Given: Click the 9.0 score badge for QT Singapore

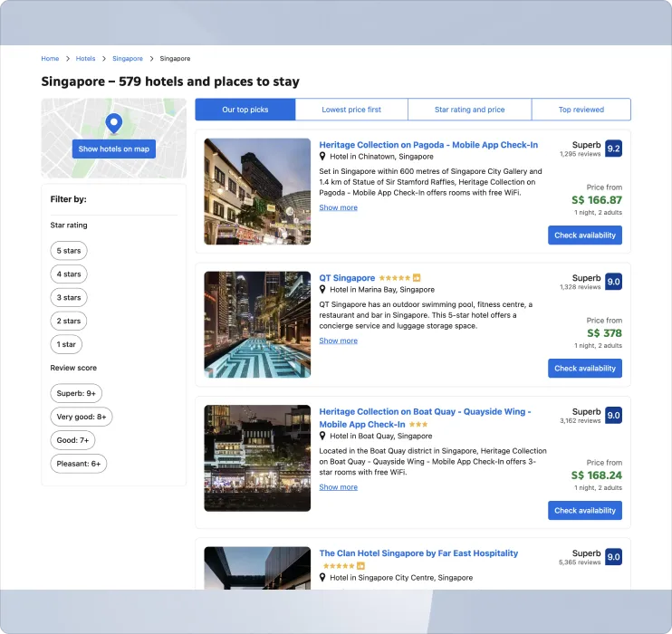Looking at the screenshot, I should (x=613, y=282).
